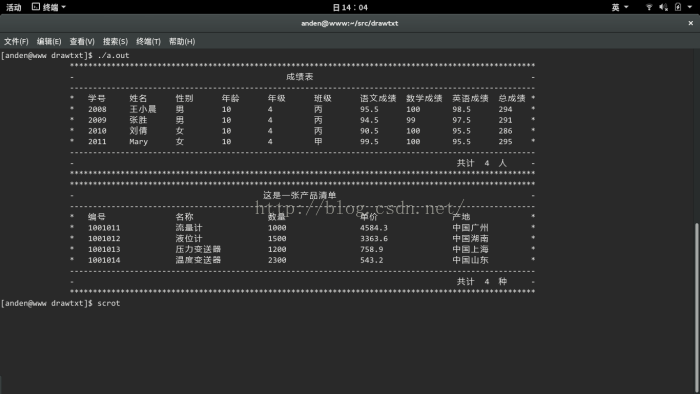Click the 编号 column header
This screenshot has height=394, width=700.
pyautogui.click(x=96, y=217)
